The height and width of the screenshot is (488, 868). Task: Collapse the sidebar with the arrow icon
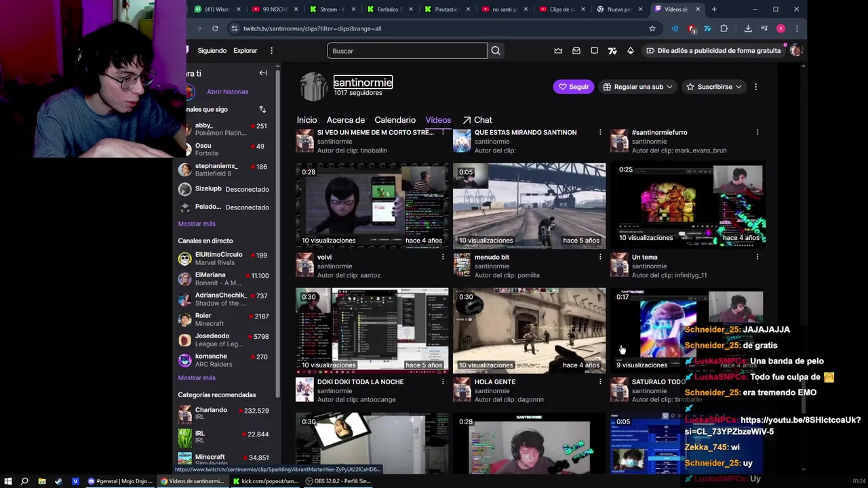point(263,73)
